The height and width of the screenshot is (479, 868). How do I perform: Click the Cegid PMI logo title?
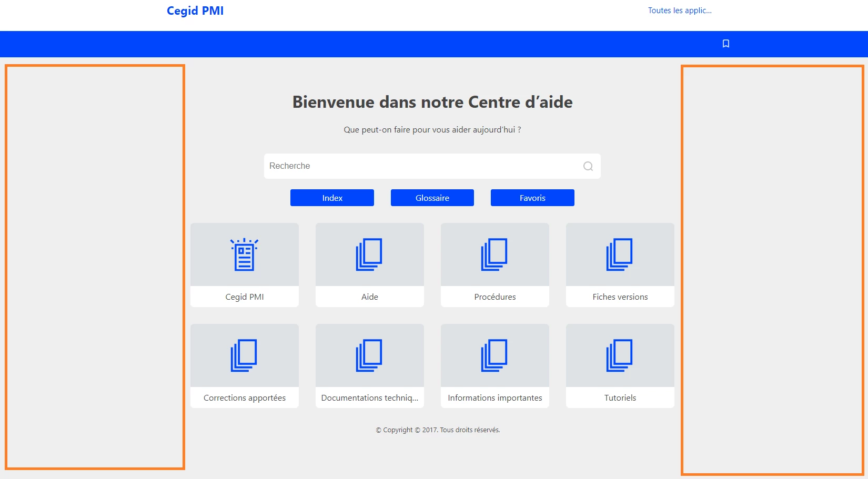[195, 11]
